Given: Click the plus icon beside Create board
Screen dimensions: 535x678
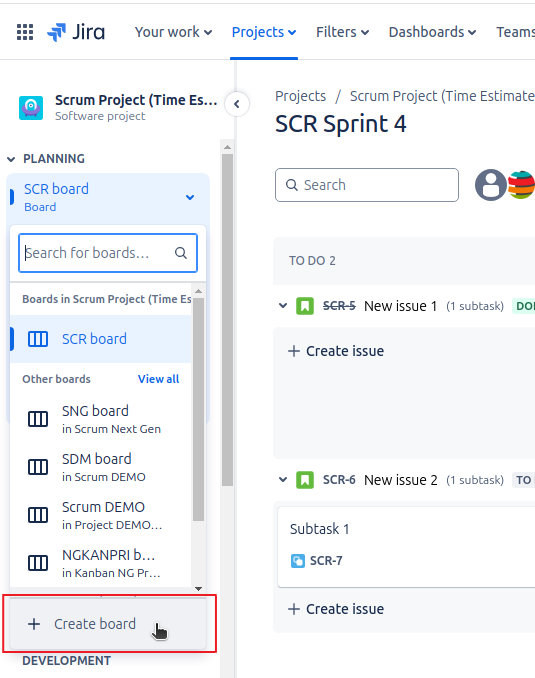Looking at the screenshot, I should coord(34,624).
